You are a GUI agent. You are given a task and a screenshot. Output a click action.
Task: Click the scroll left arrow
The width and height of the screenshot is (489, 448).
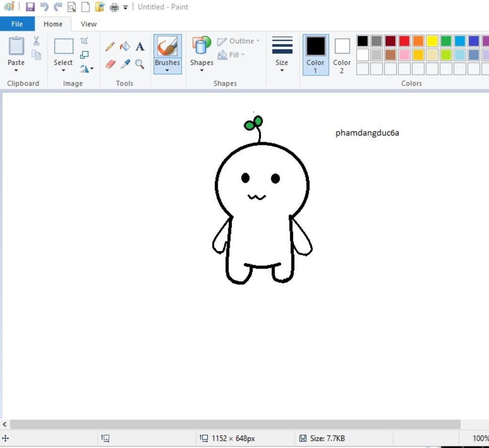click(x=5, y=424)
